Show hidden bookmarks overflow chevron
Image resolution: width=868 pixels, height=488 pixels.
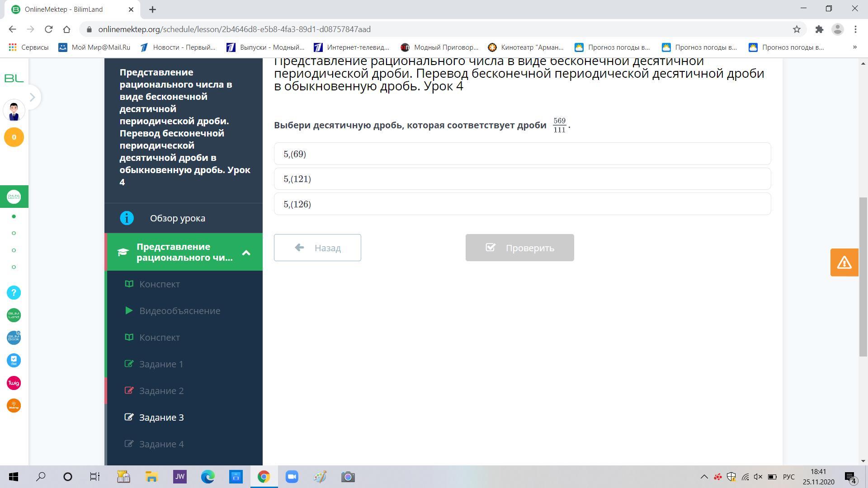(x=854, y=47)
